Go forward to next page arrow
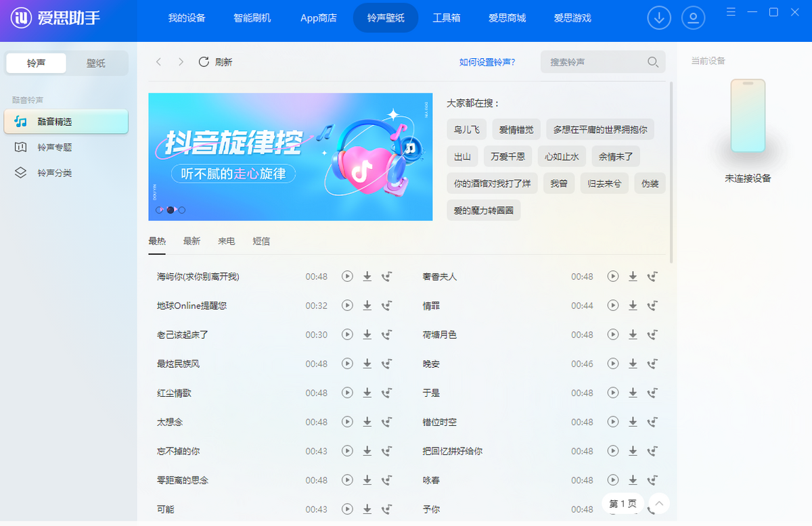The width and height of the screenshot is (812, 526). (x=181, y=62)
